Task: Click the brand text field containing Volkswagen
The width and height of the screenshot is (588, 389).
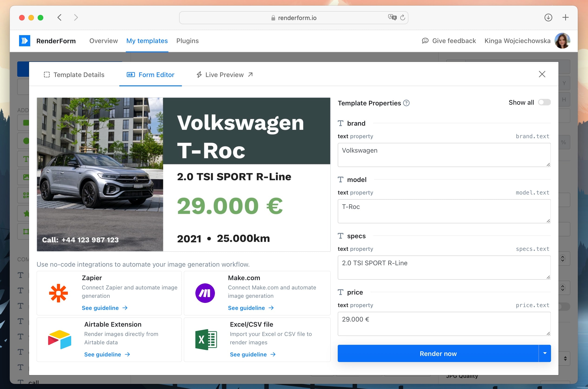Action: tap(444, 155)
